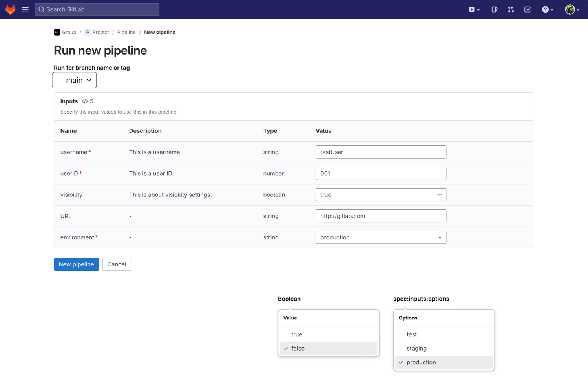Expand the main branch dropdown
The width and height of the screenshot is (588, 380).
[x=74, y=80]
